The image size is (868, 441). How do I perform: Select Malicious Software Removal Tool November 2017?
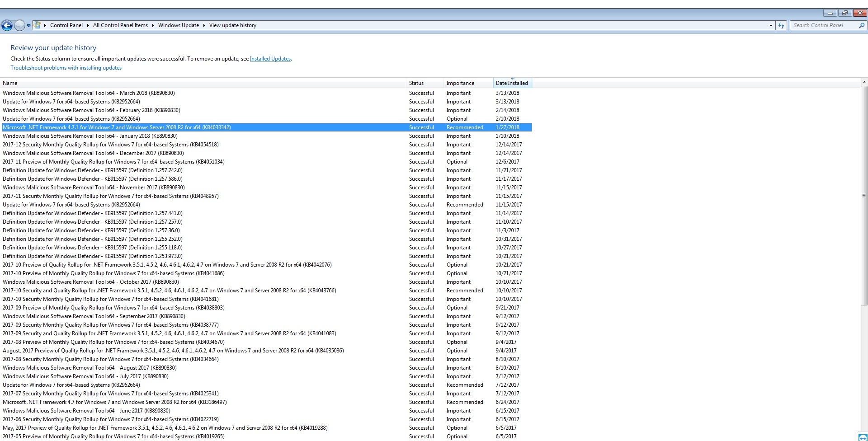click(x=267, y=188)
